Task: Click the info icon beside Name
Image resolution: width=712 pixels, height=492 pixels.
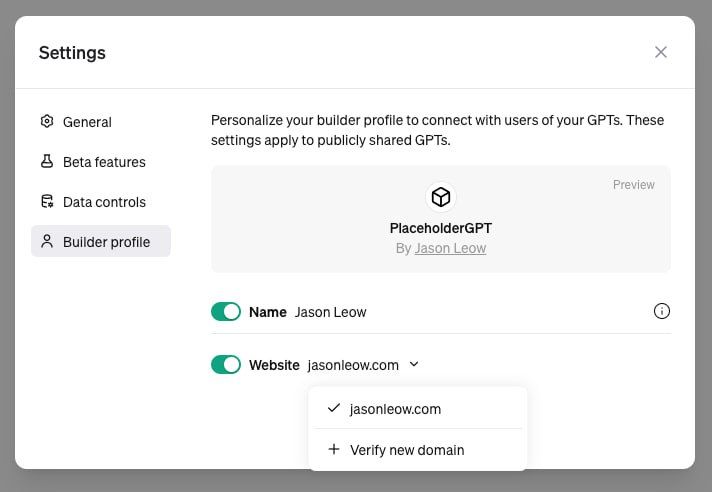Action: [x=661, y=311]
